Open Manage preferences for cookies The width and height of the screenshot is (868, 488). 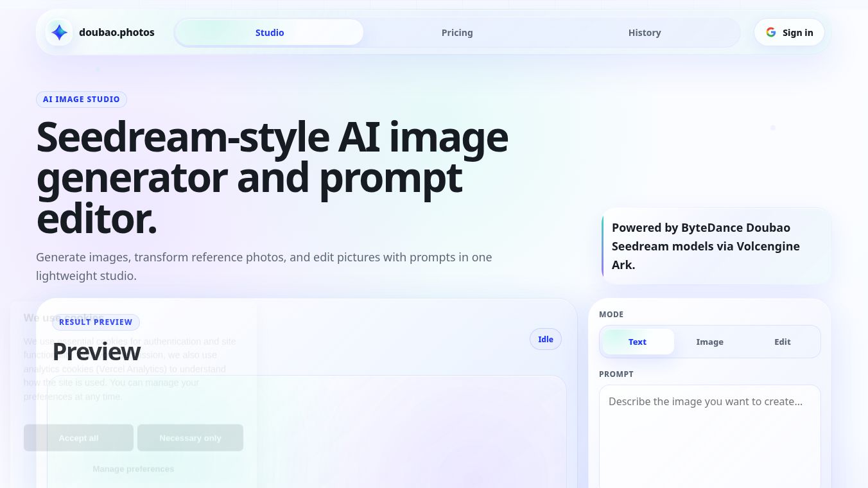click(134, 469)
